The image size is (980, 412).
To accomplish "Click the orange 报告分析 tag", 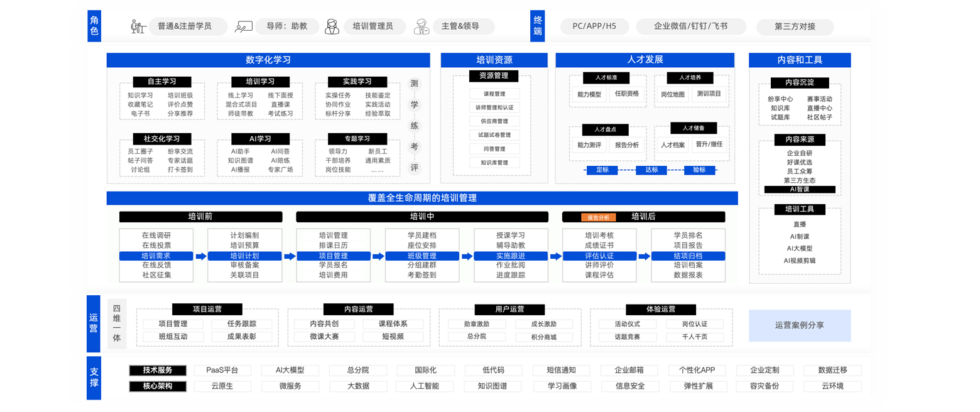I will (598, 217).
